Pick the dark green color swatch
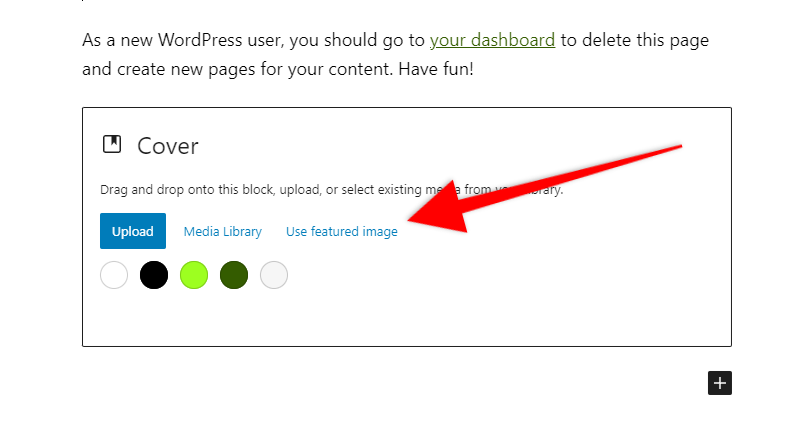Screen dimensions: 793x424 (x=234, y=275)
